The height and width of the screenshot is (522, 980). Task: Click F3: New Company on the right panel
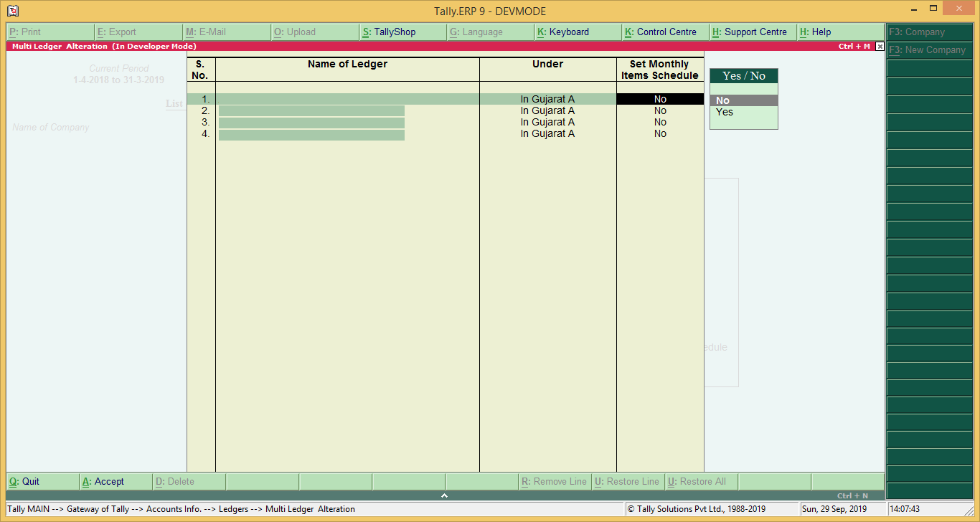coord(929,50)
